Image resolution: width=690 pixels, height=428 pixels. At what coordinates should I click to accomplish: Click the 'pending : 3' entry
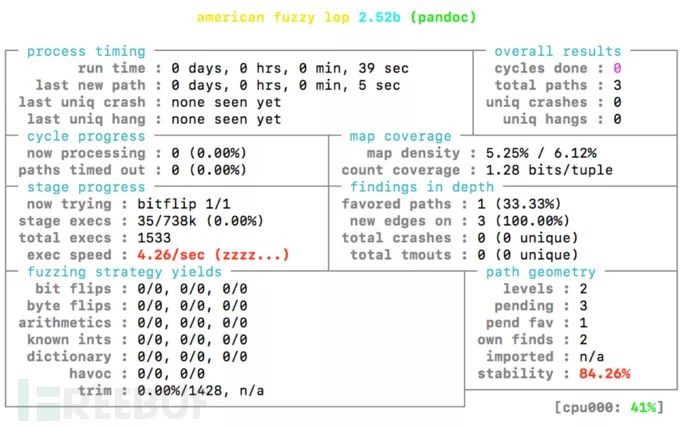tap(541, 306)
